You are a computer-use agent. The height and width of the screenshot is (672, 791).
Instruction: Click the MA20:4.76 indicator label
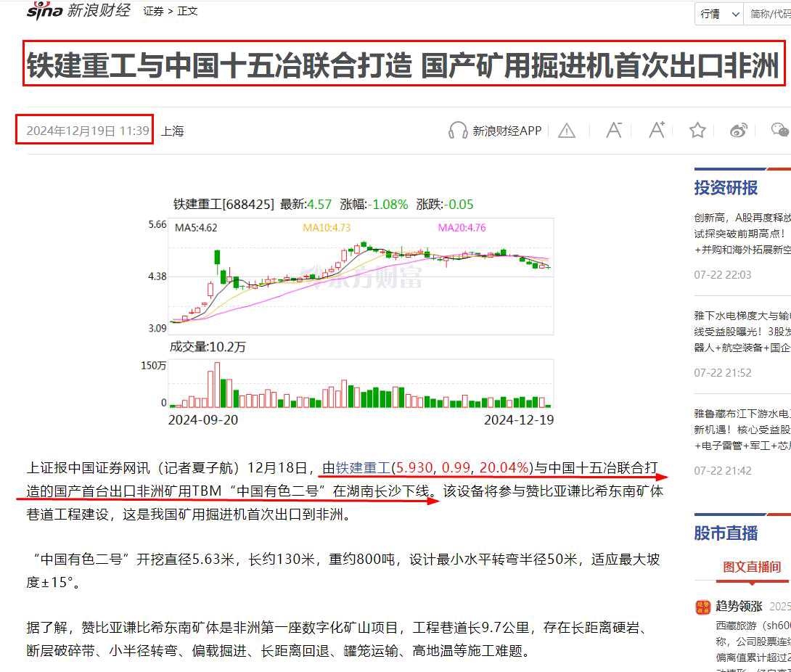(x=462, y=228)
